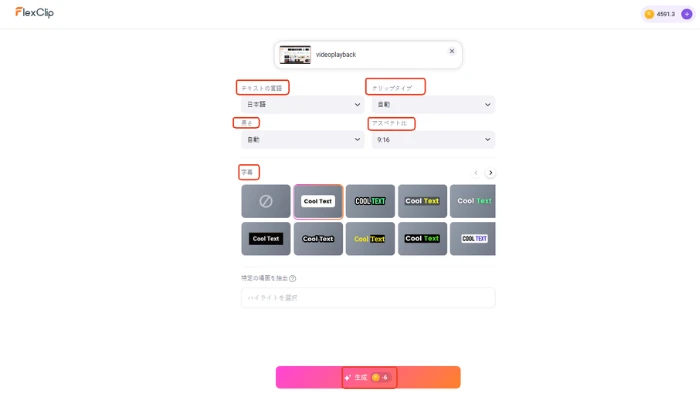This screenshot has height=400, width=700.
Task: Choose Cool Text style with yellow word
Action: click(422, 201)
